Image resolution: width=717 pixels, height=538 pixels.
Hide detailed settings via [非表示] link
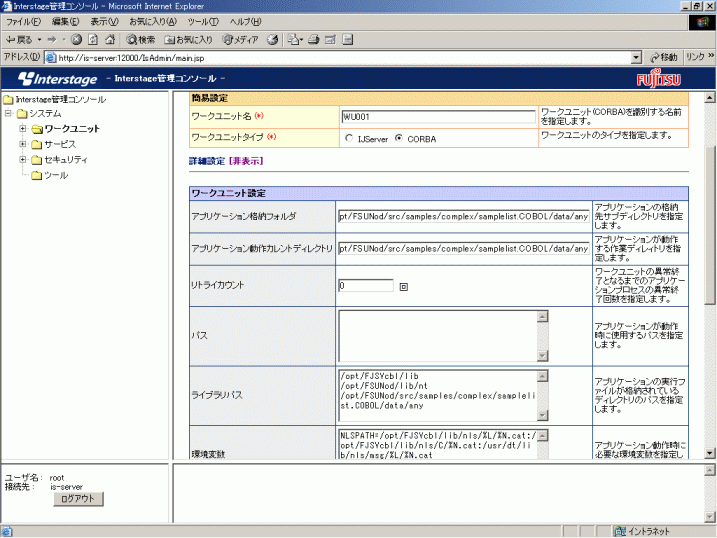(x=246, y=161)
